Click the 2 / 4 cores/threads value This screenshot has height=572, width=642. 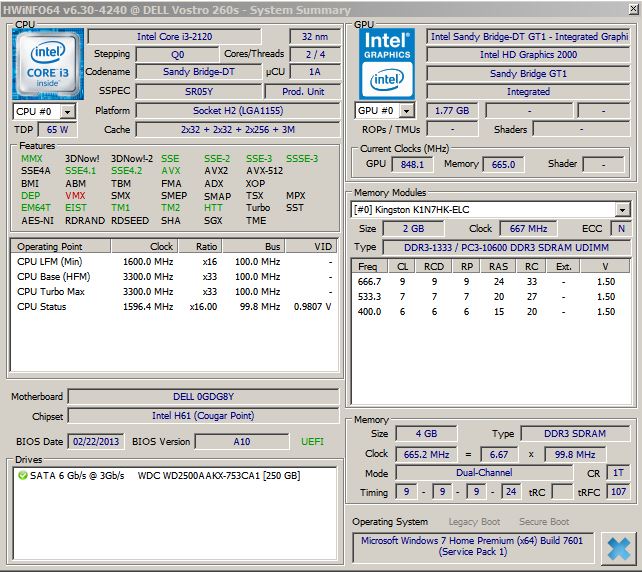[x=315, y=54]
